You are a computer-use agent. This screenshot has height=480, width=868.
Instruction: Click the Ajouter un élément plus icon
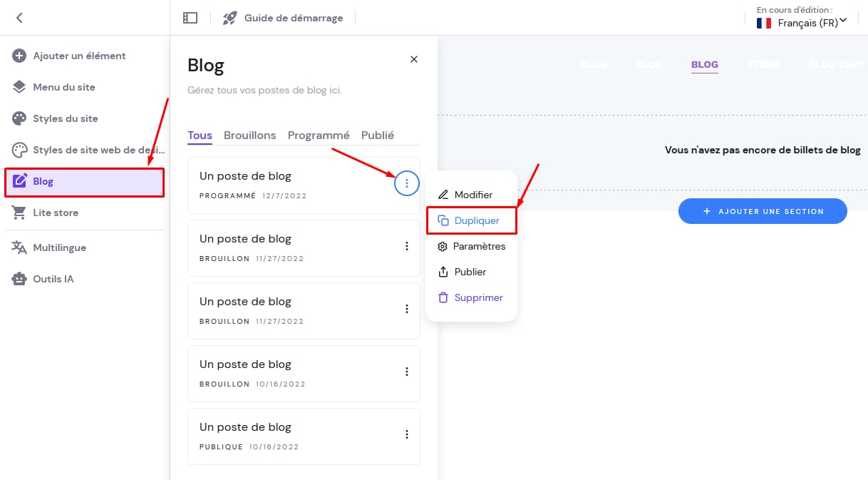tap(19, 56)
